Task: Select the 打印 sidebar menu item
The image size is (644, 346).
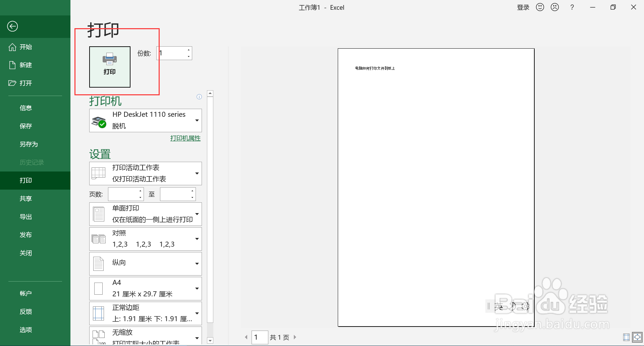Action: pyautogui.click(x=35, y=181)
